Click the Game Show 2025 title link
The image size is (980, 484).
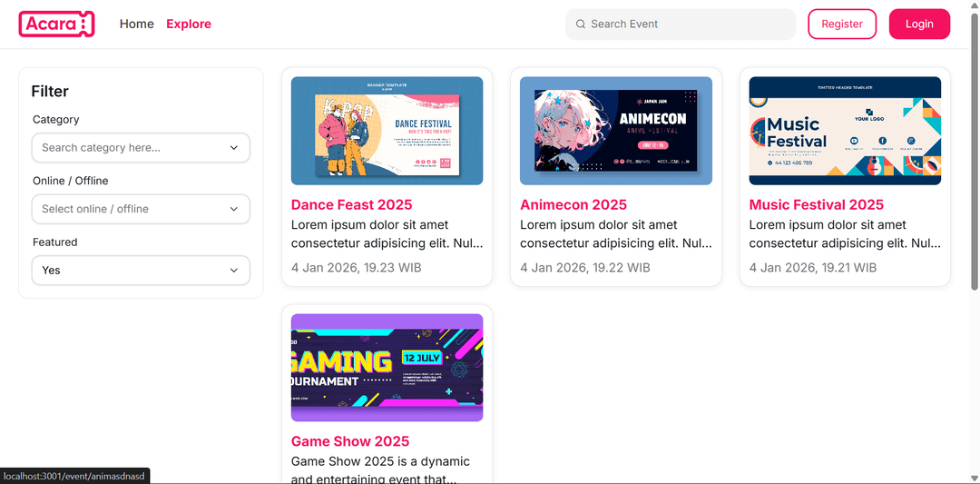pos(350,441)
